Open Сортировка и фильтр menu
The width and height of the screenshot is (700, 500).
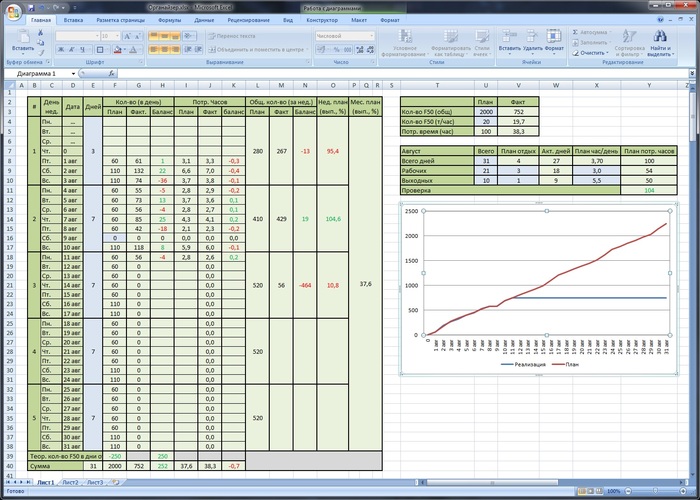click(629, 43)
